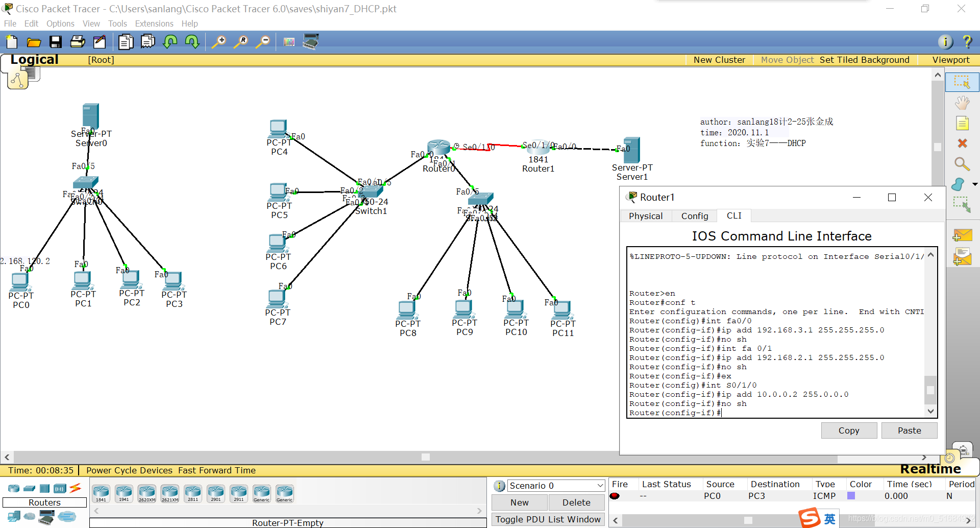Pick the 2811 router model
The width and height of the screenshot is (980, 528).
(x=193, y=493)
